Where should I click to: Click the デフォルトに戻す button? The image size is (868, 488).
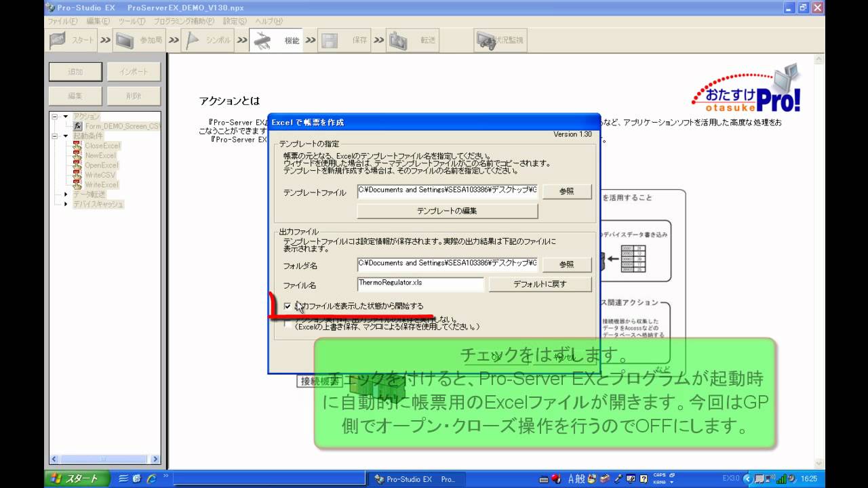click(x=540, y=284)
